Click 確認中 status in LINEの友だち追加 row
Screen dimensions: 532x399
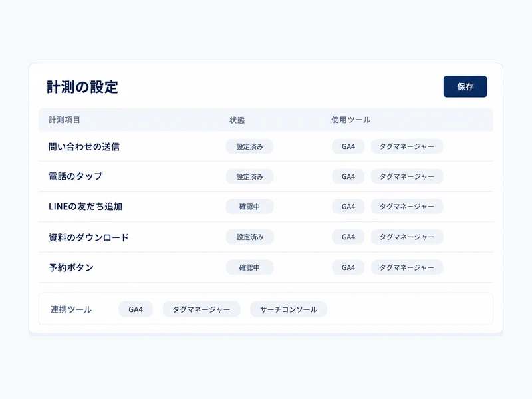tap(250, 207)
